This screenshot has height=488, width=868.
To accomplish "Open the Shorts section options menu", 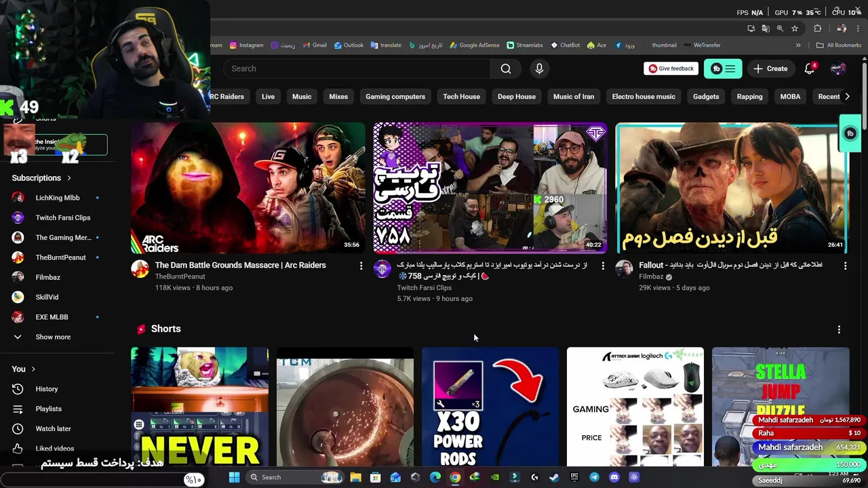I will pyautogui.click(x=839, y=329).
